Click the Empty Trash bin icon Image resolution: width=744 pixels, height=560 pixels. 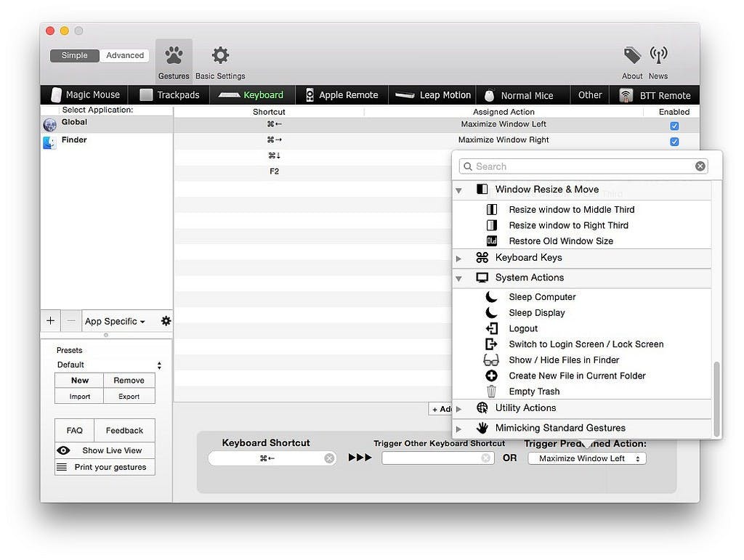click(x=492, y=391)
